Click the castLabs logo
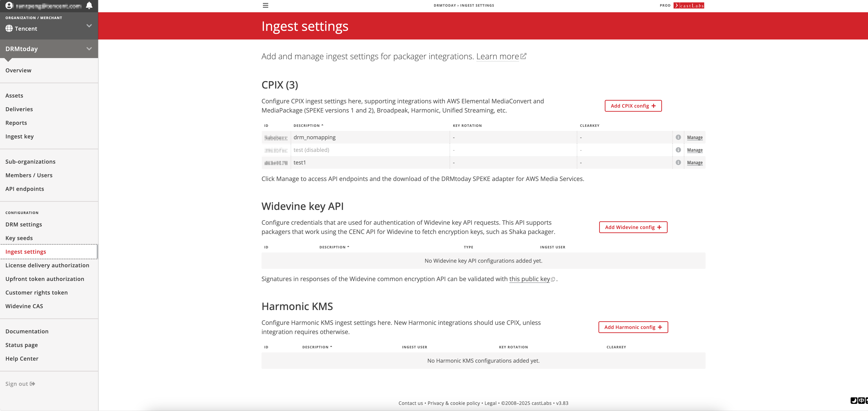 click(689, 5)
